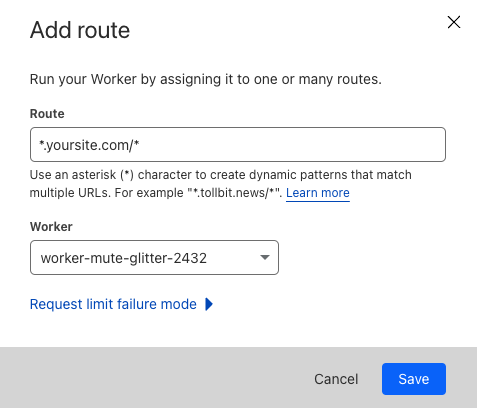
Task: Click the Run your Worker description
Action: 206,79
